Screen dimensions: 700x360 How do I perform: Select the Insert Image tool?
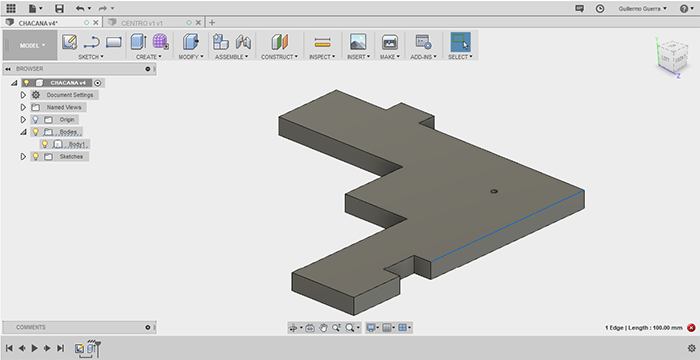pyautogui.click(x=358, y=42)
